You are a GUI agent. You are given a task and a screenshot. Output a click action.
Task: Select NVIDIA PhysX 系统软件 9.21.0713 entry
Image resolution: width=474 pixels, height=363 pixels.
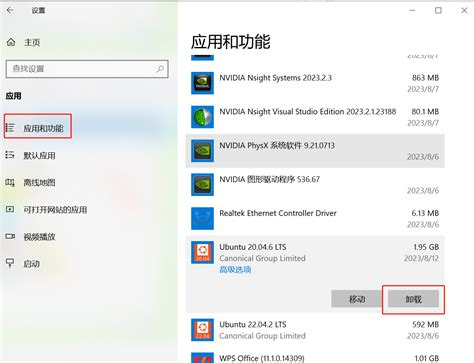tap(315, 151)
